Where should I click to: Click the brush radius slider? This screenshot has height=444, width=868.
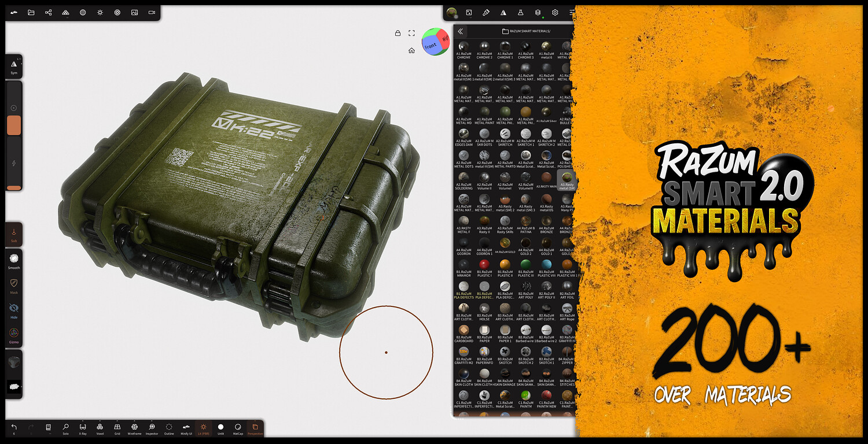14,108
